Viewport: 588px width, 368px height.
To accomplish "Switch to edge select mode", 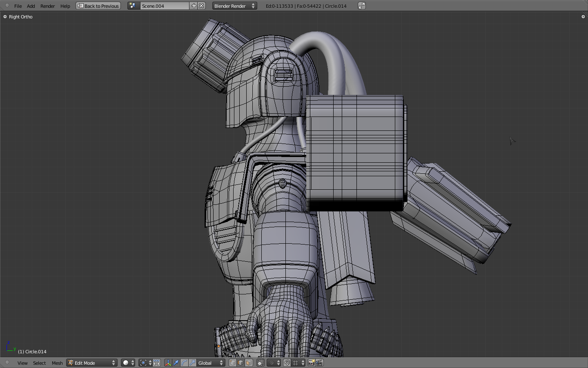I will point(241,363).
